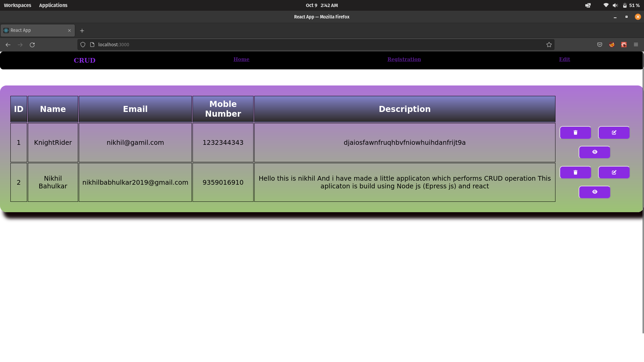Select the nikhilbabhulkar2019@gmail.com cell
644x362 pixels.
pos(135,182)
